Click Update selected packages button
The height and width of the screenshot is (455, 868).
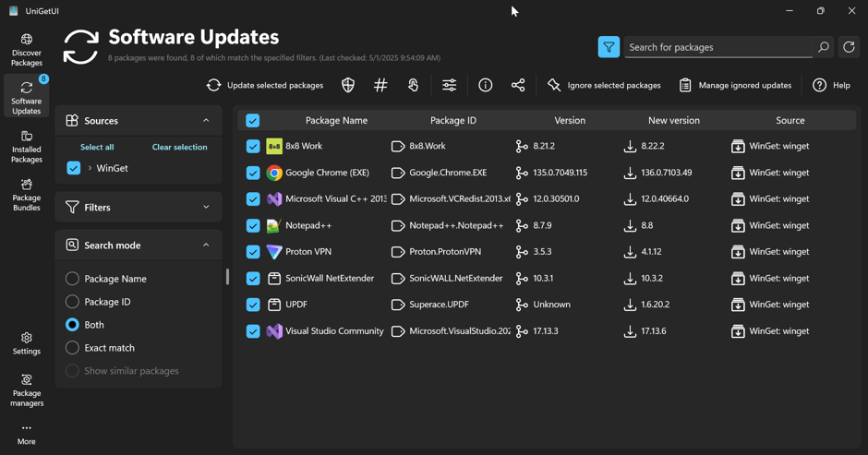265,85
